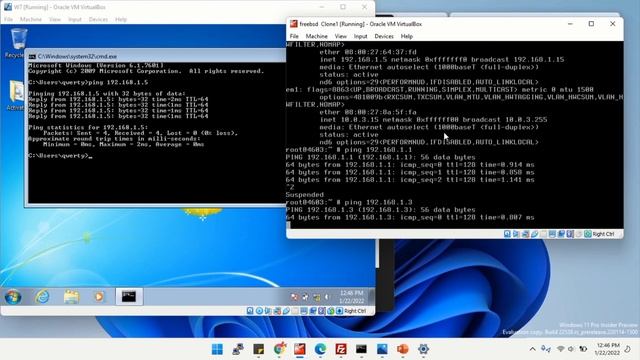Open Machine menu in W7 VM window
Viewport: 640px width, 360px height.
coord(31,19)
